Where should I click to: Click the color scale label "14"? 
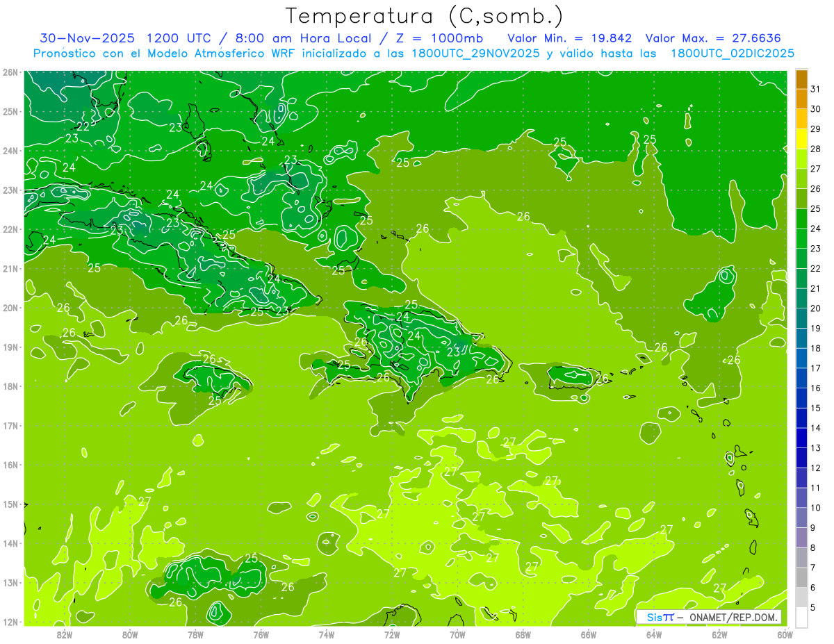coord(816,428)
